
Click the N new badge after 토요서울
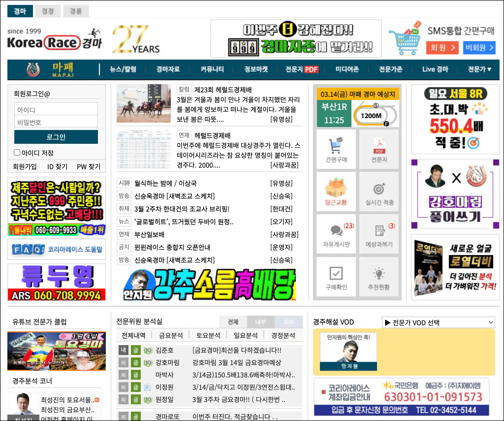[97, 400]
